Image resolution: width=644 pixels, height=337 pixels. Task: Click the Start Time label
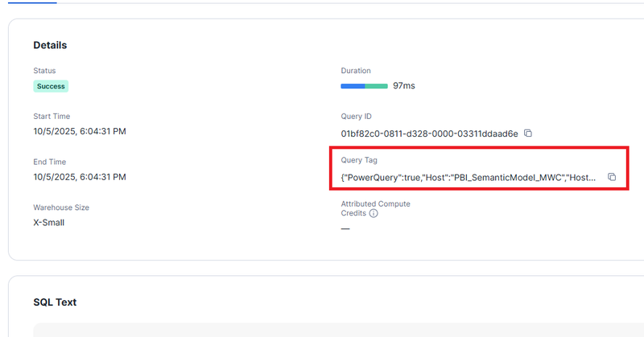click(52, 116)
